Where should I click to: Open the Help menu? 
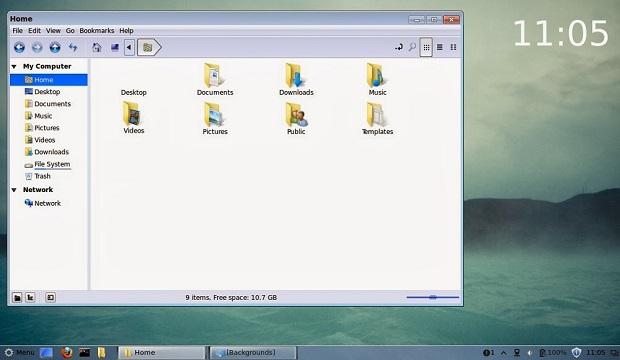click(x=126, y=30)
